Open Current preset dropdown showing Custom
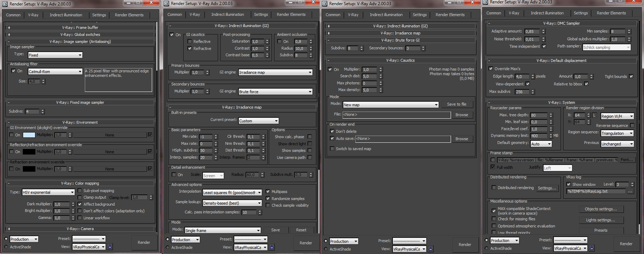Image resolution: width=644 pixels, height=254 pixels. coord(258,121)
